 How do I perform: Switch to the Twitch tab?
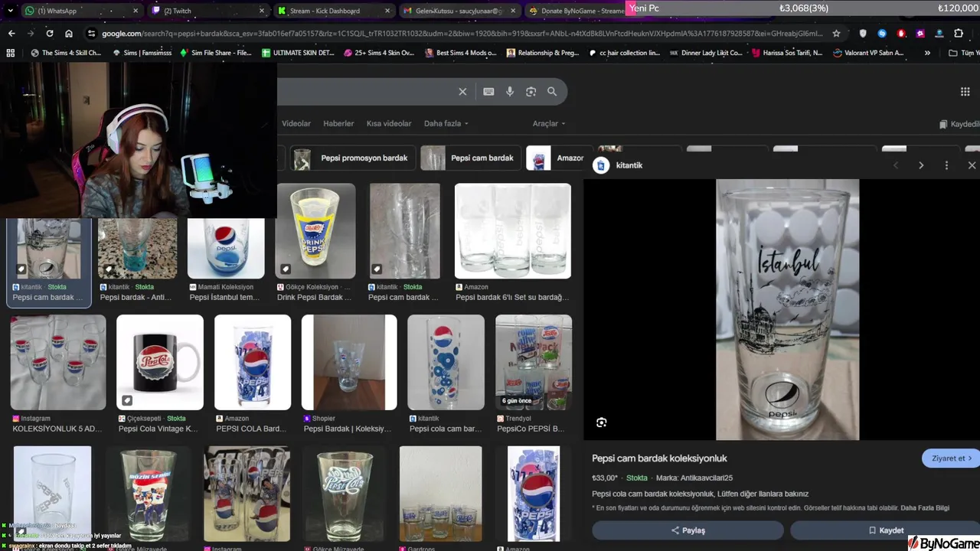point(208,11)
